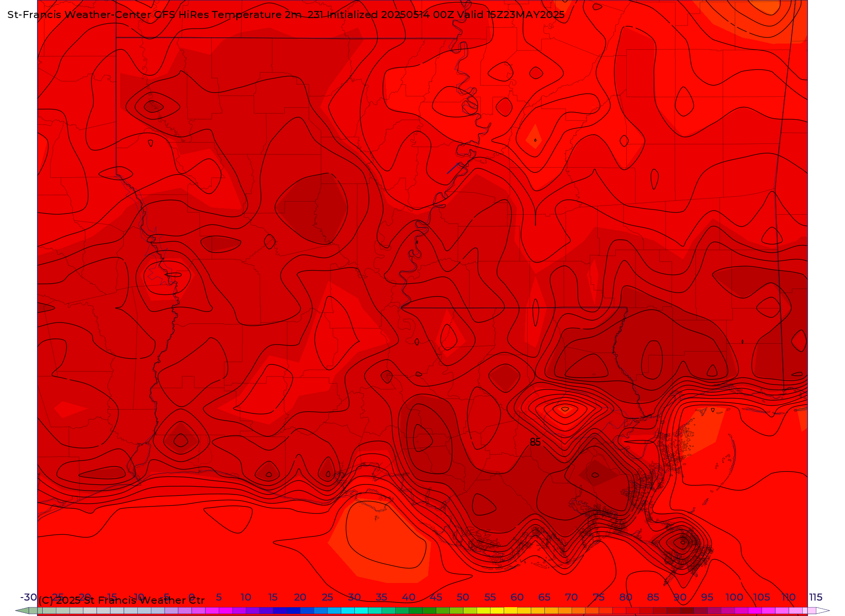
Task: Click the (C)-2025 St Francis Weather Ctr copyright
Action: [x=121, y=601]
